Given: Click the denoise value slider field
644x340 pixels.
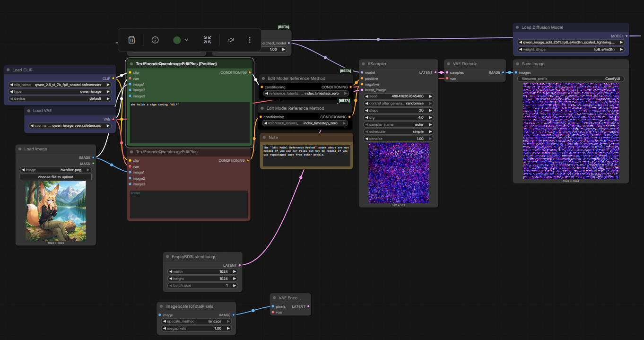Looking at the screenshot, I should tap(398, 139).
